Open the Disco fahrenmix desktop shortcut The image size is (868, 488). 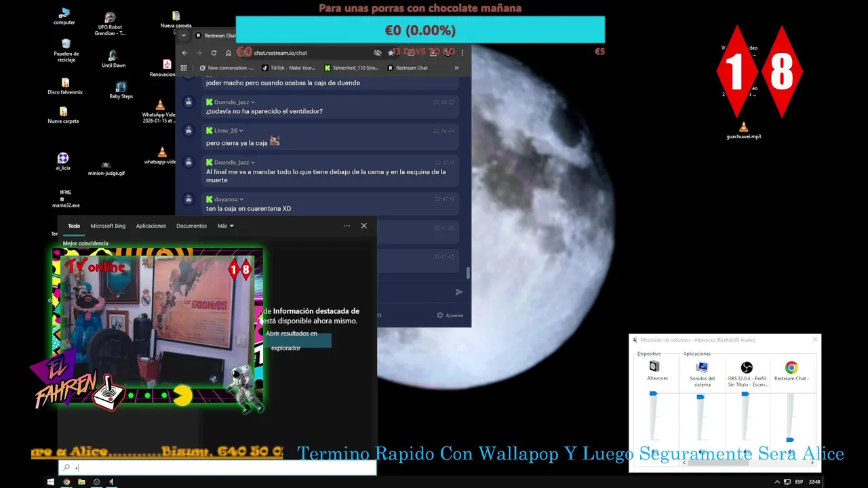click(x=65, y=86)
